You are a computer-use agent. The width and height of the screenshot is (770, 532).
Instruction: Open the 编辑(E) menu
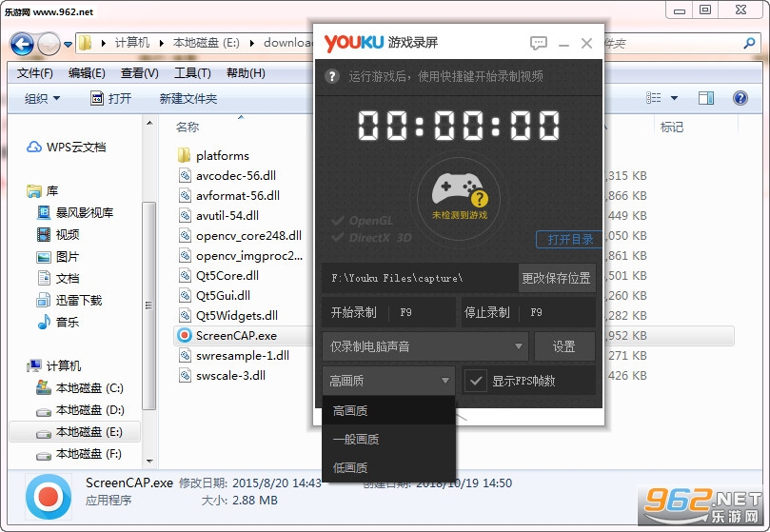pos(87,73)
